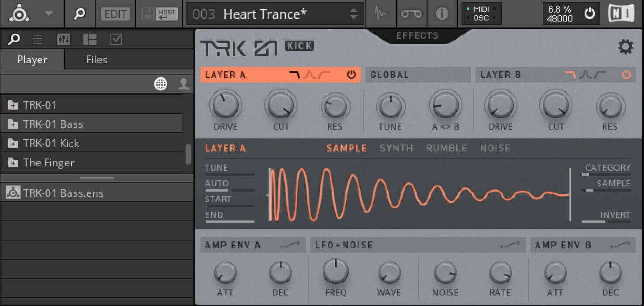
Task: Select Layer B high-pass filter shape
Action: [x=599, y=75]
